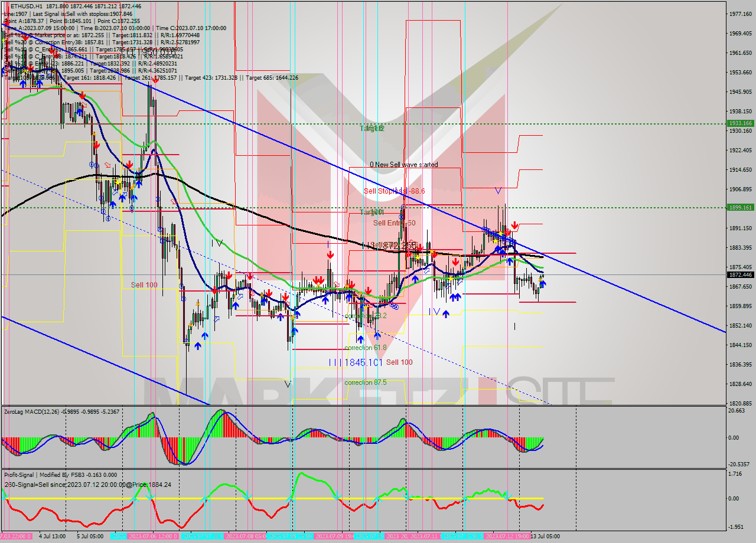This screenshot has width=756, height=543.
Task: Click a blue buy arrow below correction 38.2
Action: pos(361,339)
